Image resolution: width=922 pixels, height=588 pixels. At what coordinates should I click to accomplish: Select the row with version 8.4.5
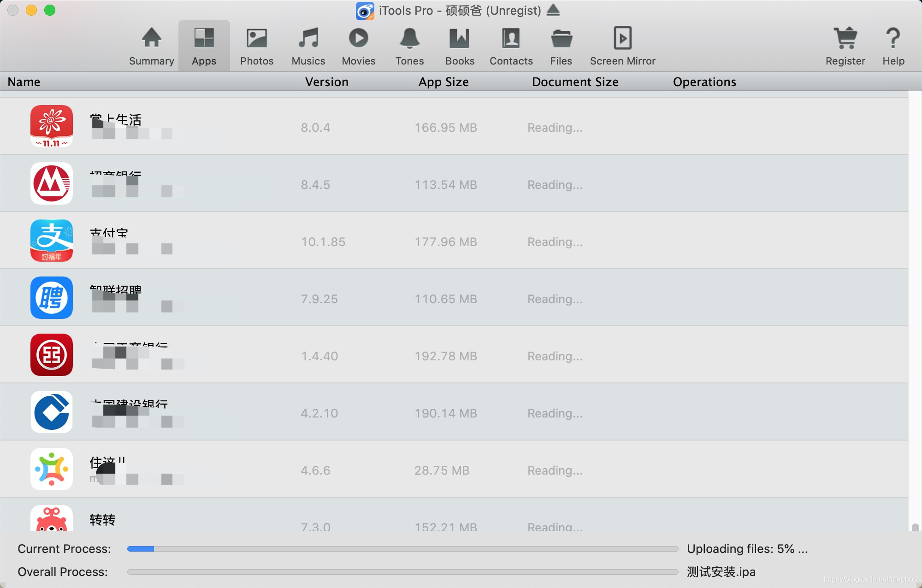[315, 184]
